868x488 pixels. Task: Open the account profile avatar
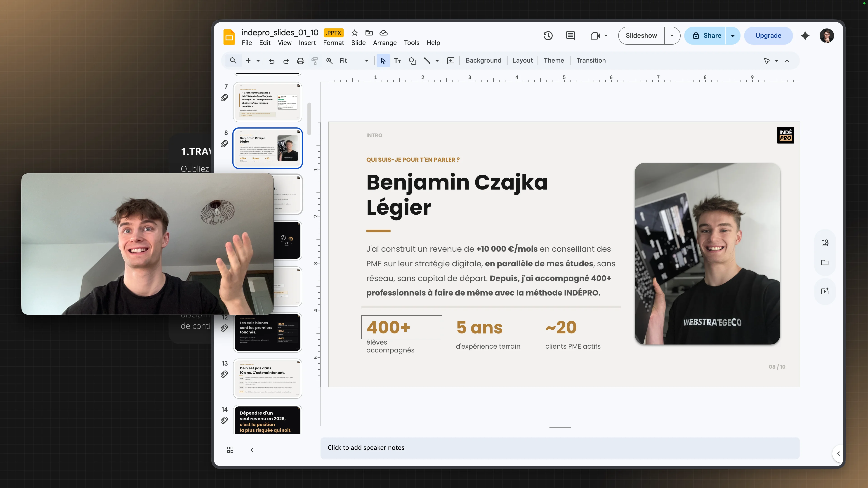[x=827, y=36]
